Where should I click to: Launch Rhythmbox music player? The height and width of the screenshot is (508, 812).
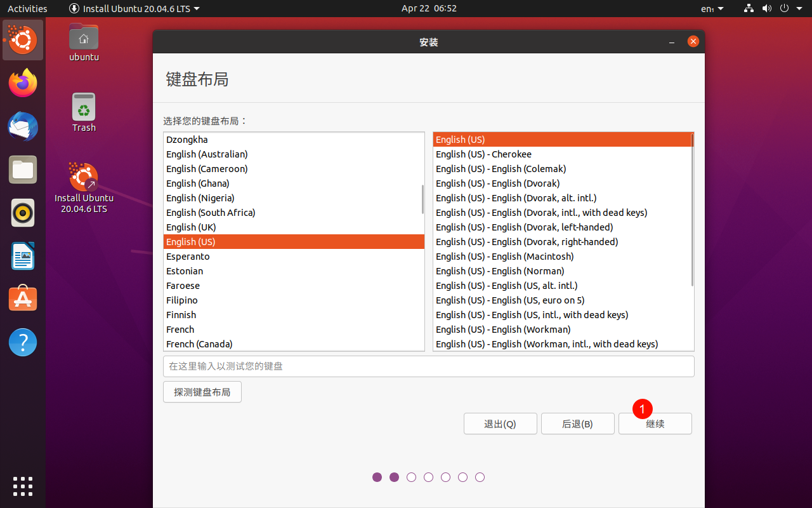(x=23, y=213)
